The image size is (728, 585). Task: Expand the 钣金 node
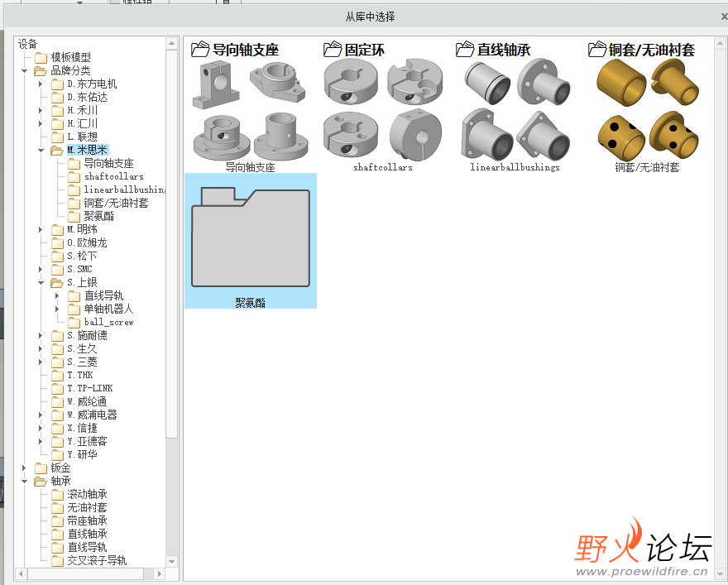click(24, 468)
